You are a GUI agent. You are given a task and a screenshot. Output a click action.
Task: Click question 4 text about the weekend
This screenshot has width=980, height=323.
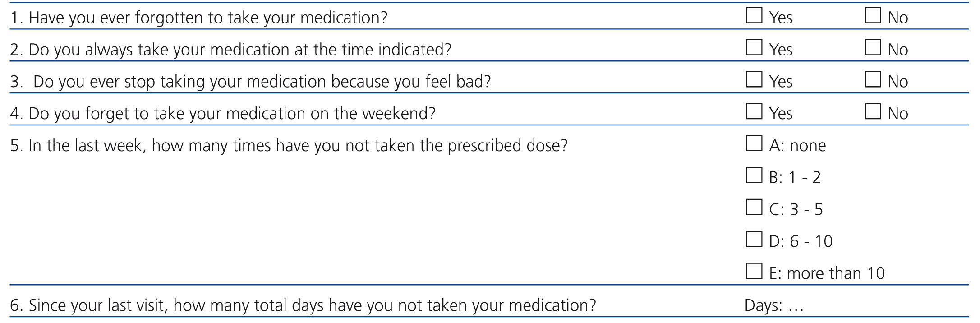tap(223, 113)
